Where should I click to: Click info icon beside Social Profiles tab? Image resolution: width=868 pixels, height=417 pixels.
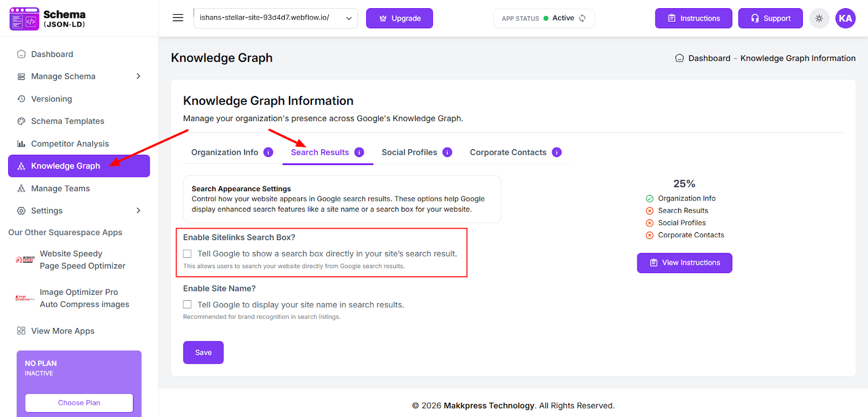(x=448, y=153)
